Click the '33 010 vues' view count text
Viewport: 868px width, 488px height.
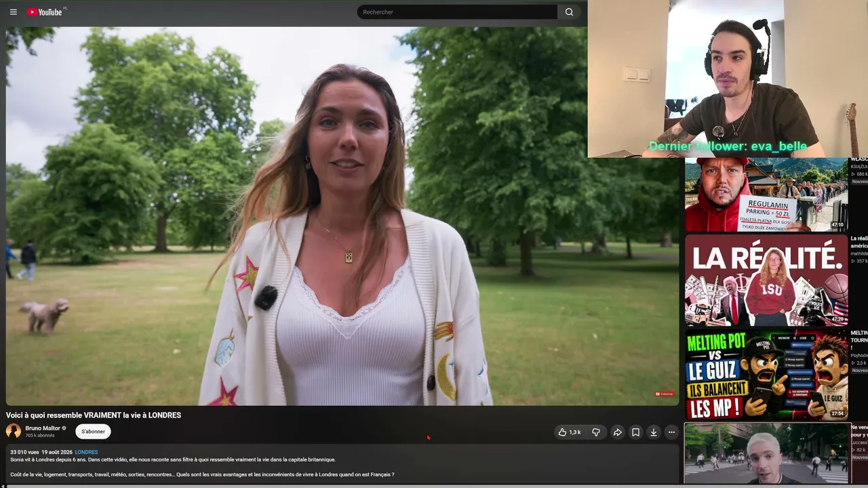pyautogui.click(x=24, y=452)
